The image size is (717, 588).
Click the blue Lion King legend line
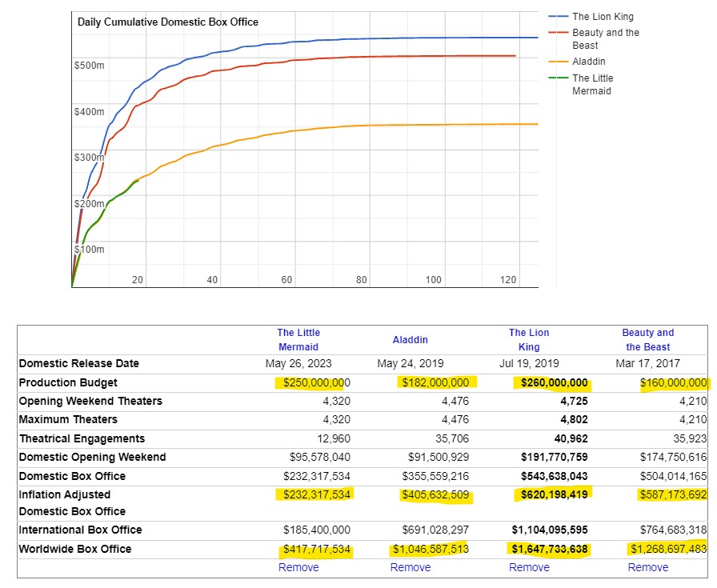pyautogui.click(x=558, y=17)
